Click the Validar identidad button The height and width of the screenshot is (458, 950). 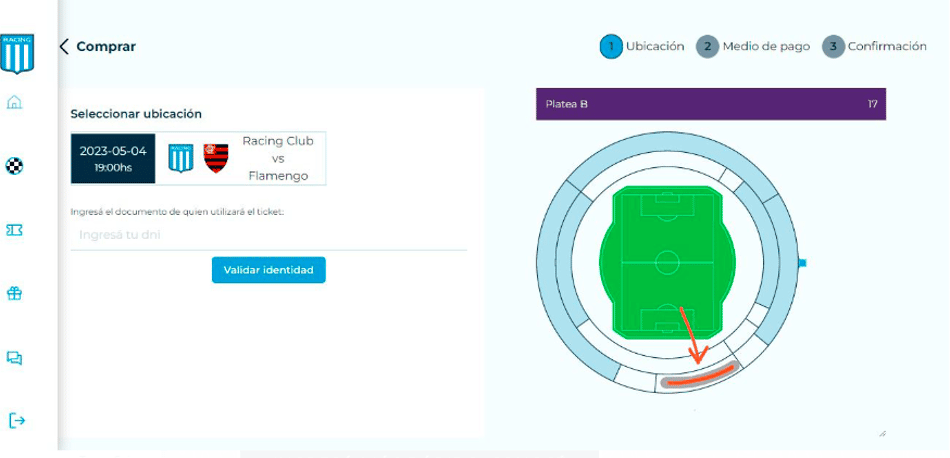[x=268, y=270]
